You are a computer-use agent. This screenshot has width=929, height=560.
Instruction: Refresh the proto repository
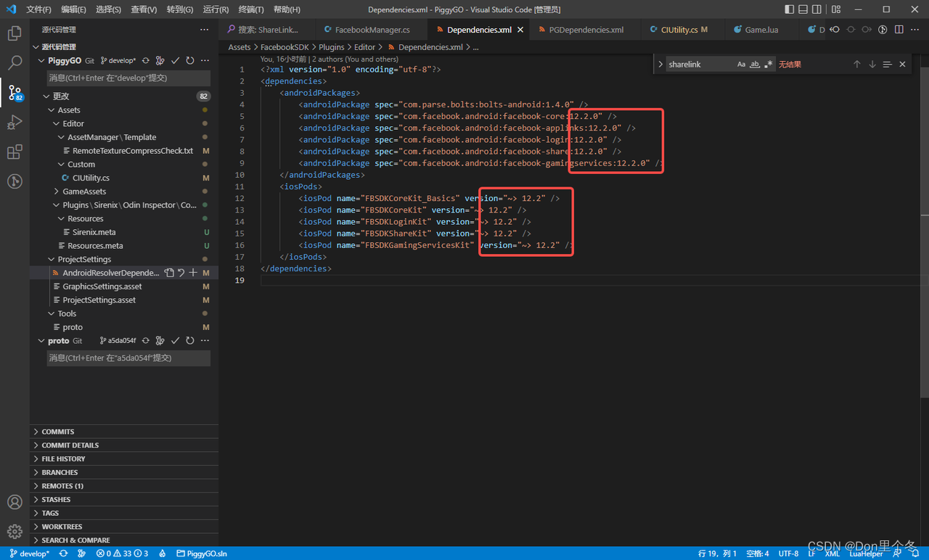(190, 341)
